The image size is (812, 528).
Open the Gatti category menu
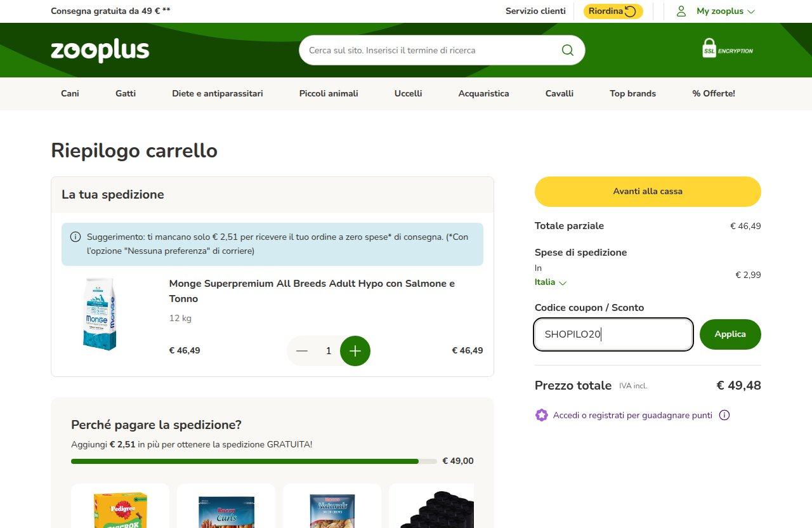(x=126, y=93)
